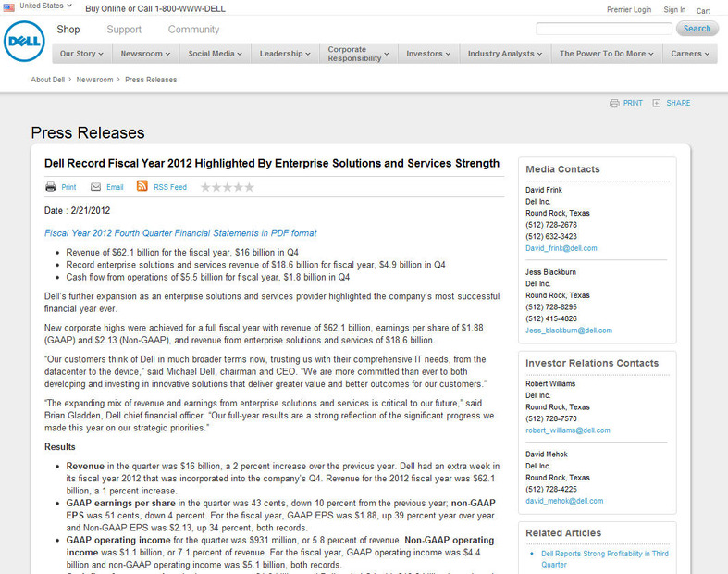The image size is (728, 574).
Task: Click into the site search field
Action: click(604, 29)
